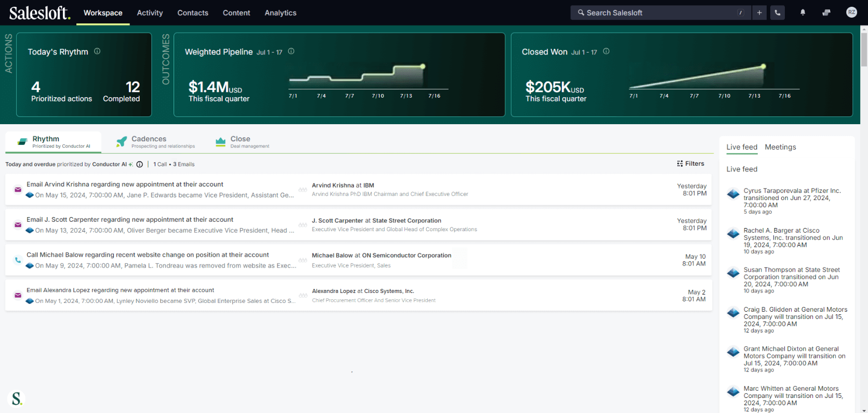Image resolution: width=868 pixels, height=413 pixels.
Task: Click Today's Rhythm info icon
Action: click(x=97, y=51)
